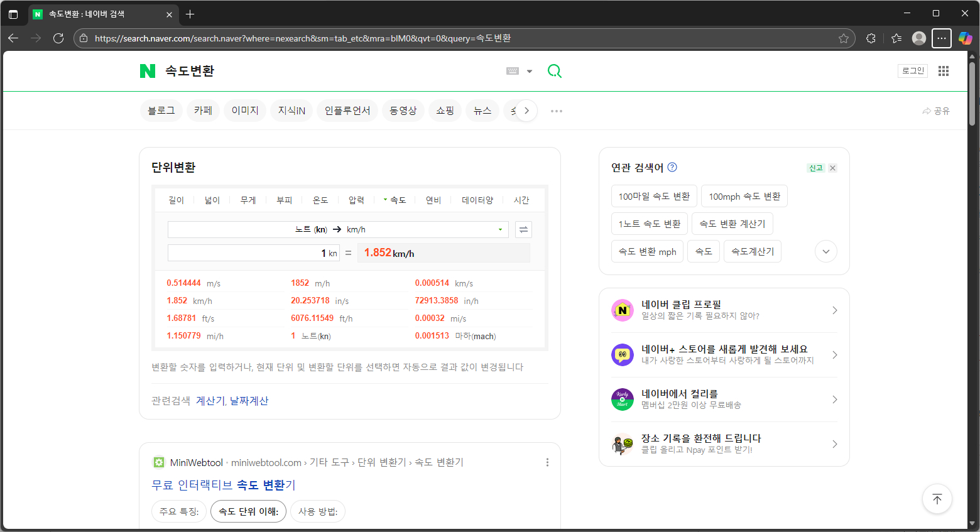
Task: Switch to the 이미지 search tab
Action: 244,111
